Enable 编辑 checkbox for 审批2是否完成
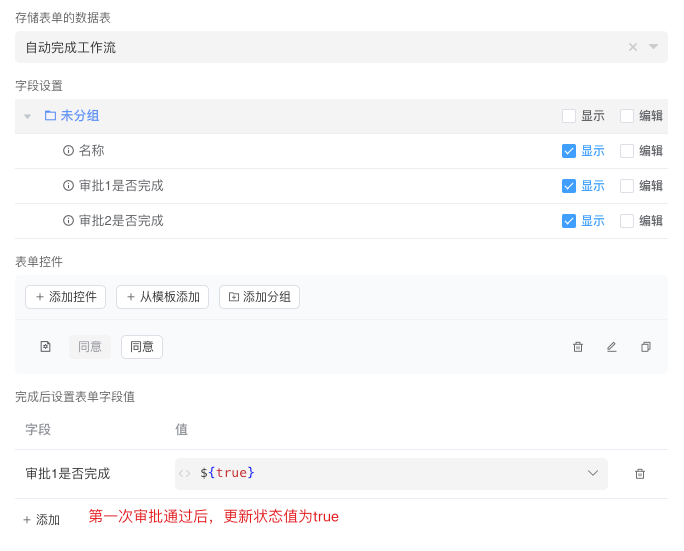The width and height of the screenshot is (684, 551). pos(627,221)
